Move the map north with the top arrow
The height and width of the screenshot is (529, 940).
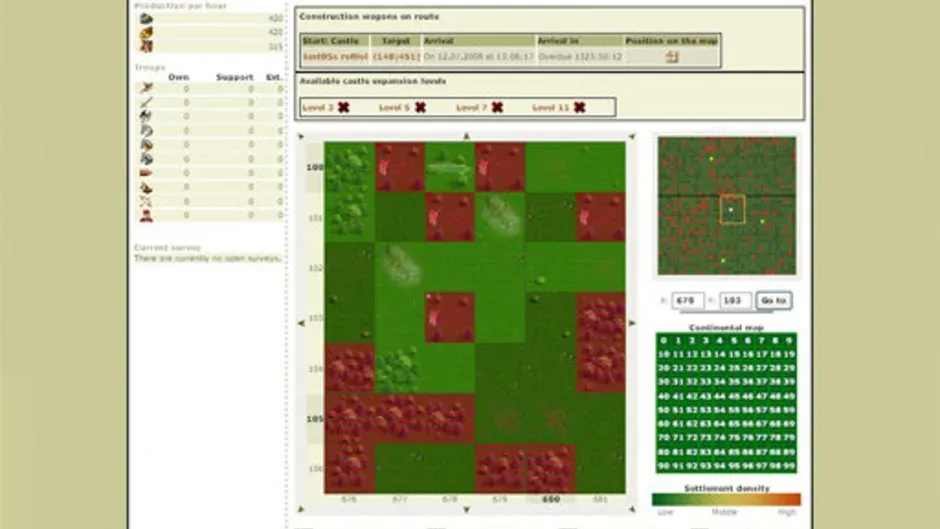(x=466, y=136)
